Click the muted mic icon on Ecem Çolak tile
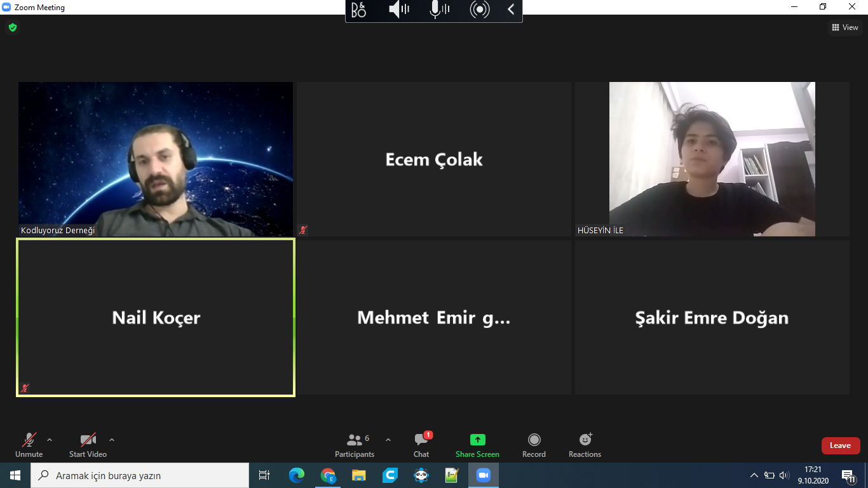 click(x=304, y=230)
